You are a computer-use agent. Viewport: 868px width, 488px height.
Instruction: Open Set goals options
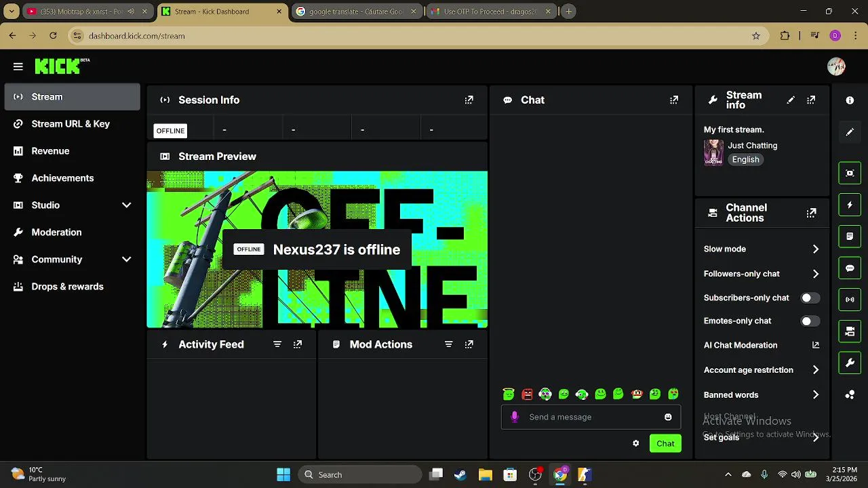762,437
